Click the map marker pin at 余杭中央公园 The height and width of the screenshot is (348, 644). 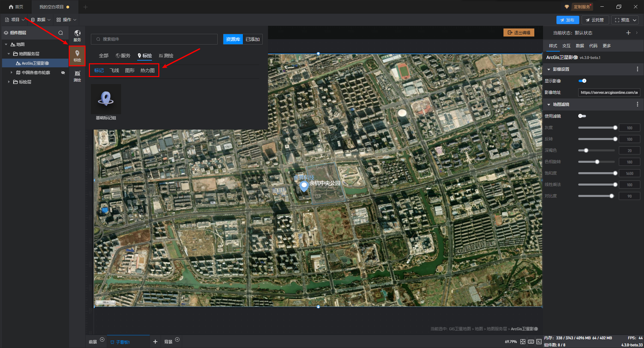pyautogui.click(x=304, y=186)
